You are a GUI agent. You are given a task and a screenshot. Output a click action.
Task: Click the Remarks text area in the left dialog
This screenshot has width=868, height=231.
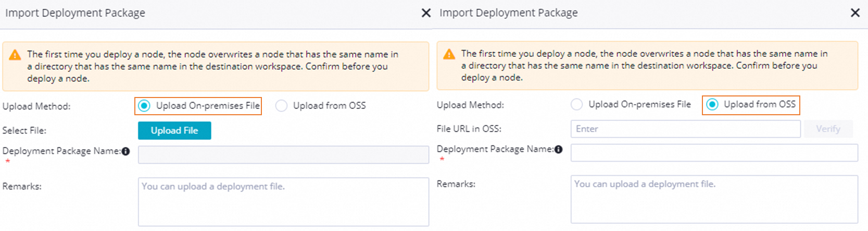[x=283, y=202]
